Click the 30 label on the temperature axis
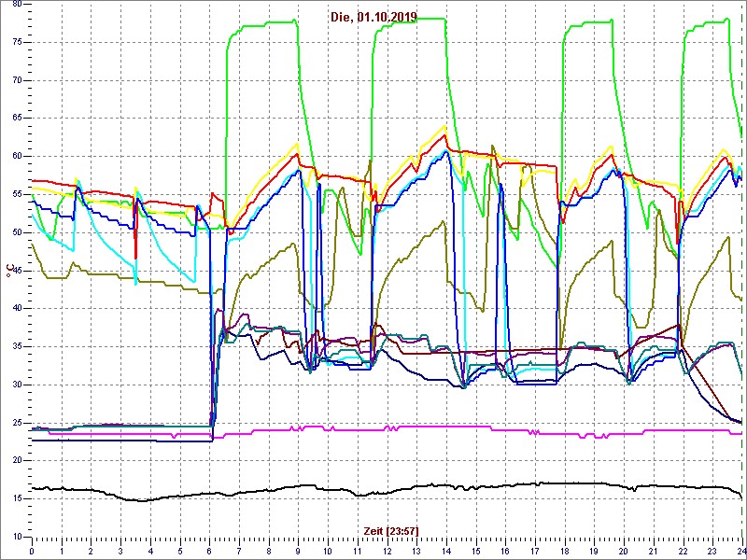747x560 pixels. click(x=15, y=385)
